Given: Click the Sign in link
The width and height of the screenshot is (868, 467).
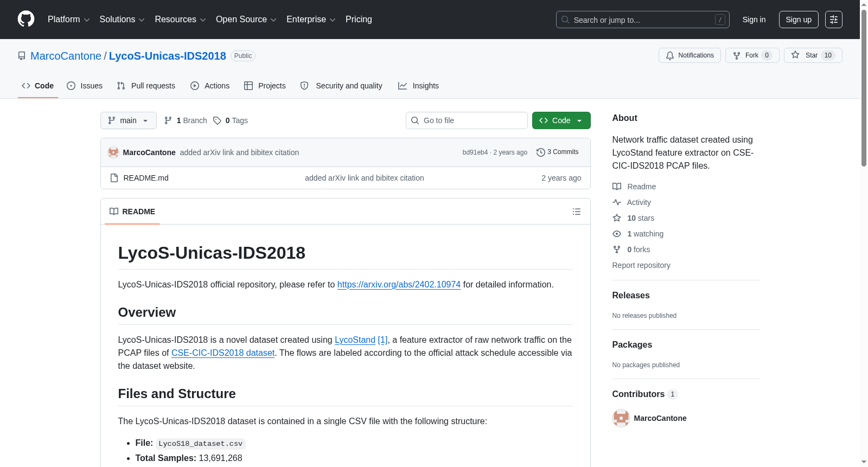Looking at the screenshot, I should coord(754,20).
